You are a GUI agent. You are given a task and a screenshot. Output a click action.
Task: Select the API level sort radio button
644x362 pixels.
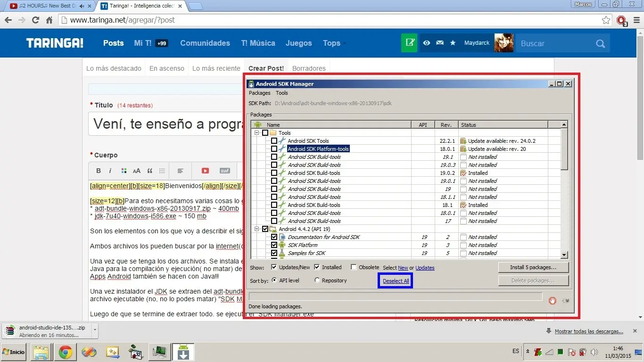[x=274, y=280]
